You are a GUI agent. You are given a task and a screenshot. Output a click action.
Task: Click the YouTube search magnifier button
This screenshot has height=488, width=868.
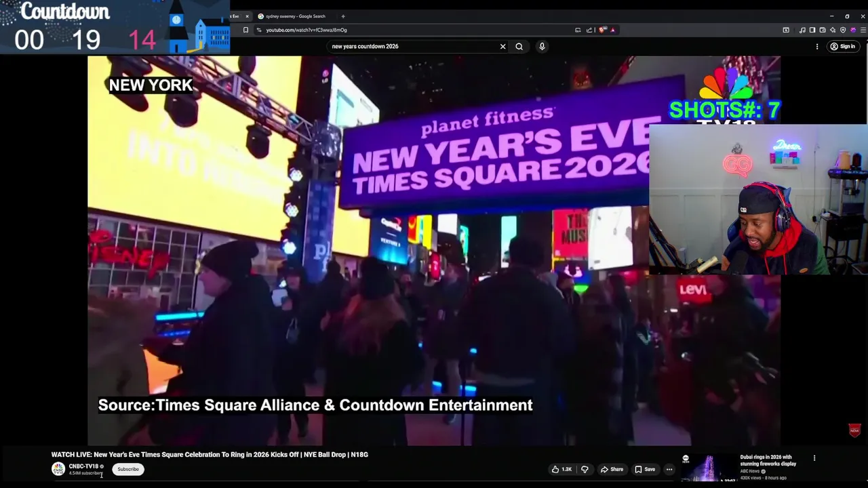(x=519, y=46)
